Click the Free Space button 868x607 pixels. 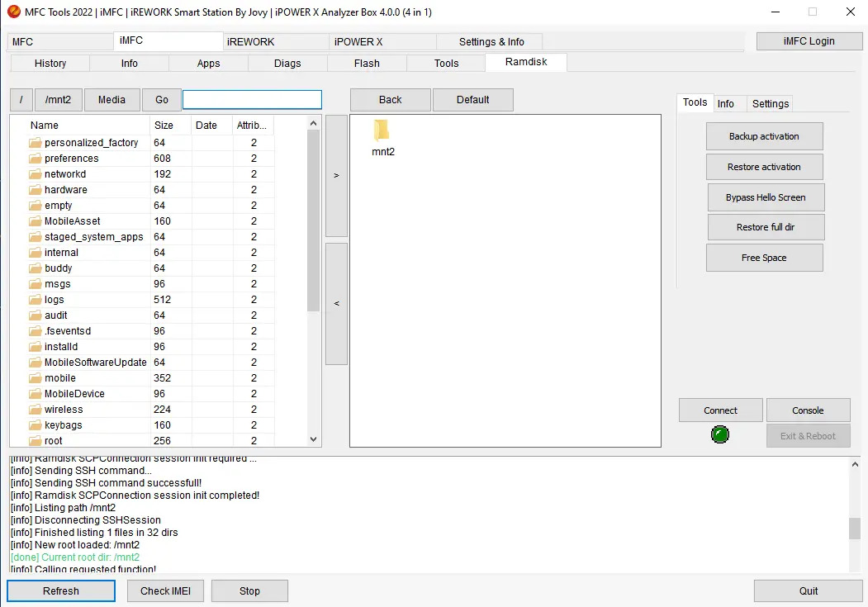click(x=764, y=258)
